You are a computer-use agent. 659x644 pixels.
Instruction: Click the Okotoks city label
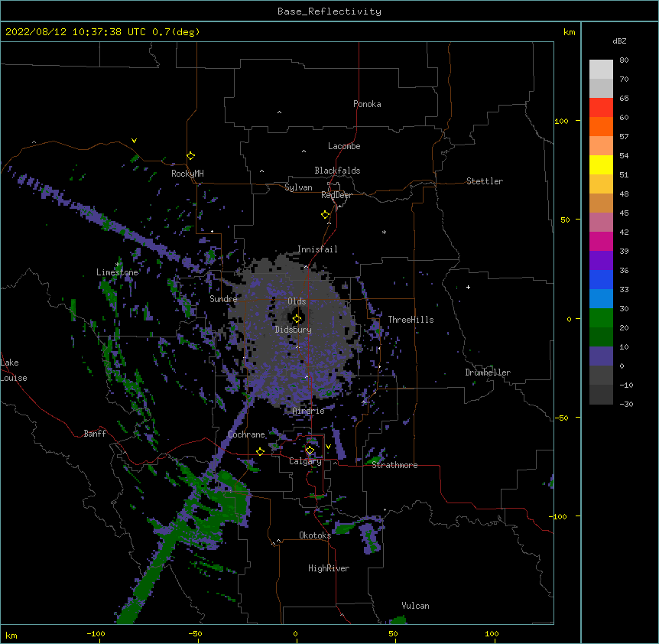click(x=315, y=535)
